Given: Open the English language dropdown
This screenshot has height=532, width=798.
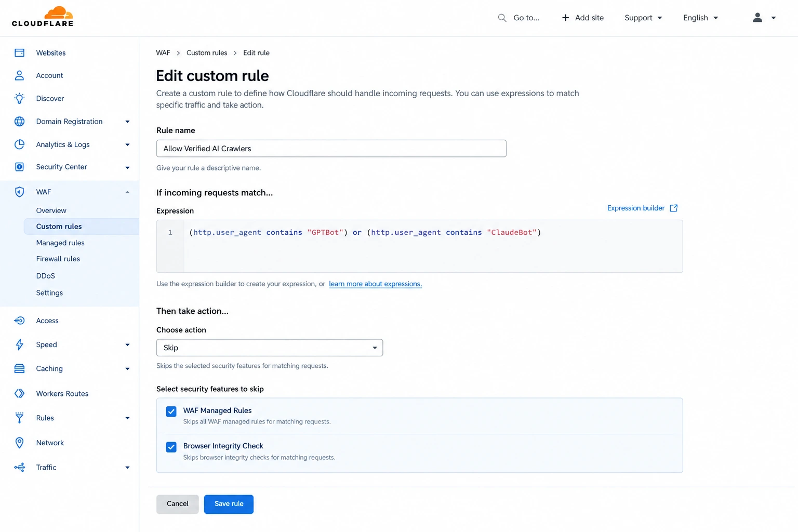Looking at the screenshot, I should pyautogui.click(x=700, y=18).
